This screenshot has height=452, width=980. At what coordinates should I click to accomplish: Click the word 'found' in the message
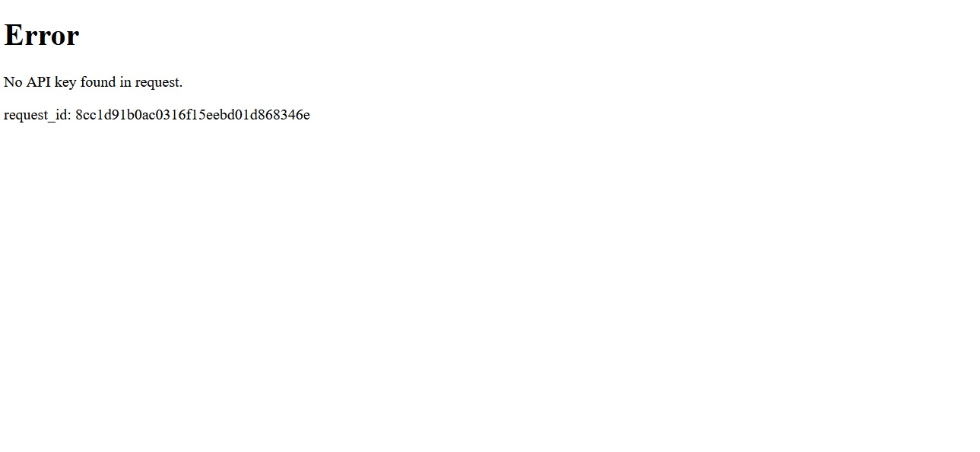98,82
